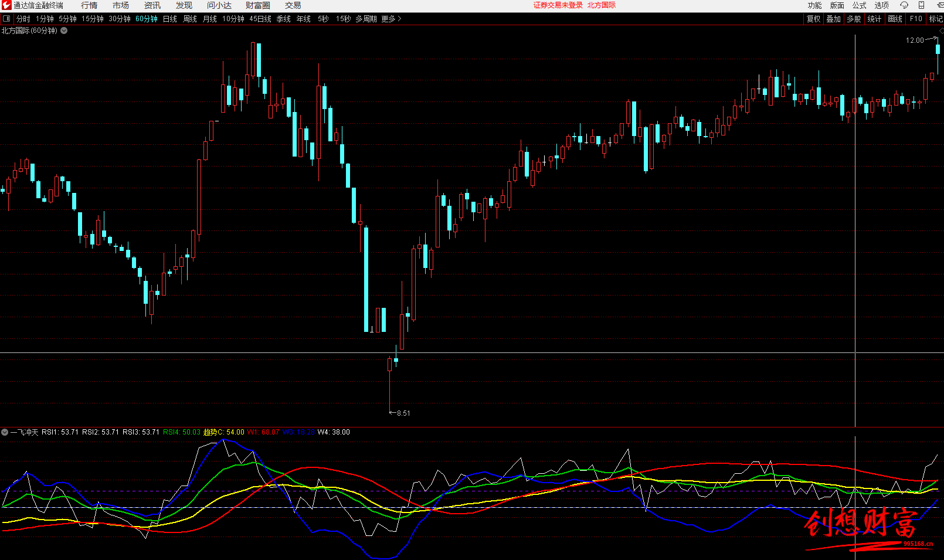Viewport: 944px width, 560px height.
Task: Click the red 北方国际 stock name
Action: pos(602,5)
